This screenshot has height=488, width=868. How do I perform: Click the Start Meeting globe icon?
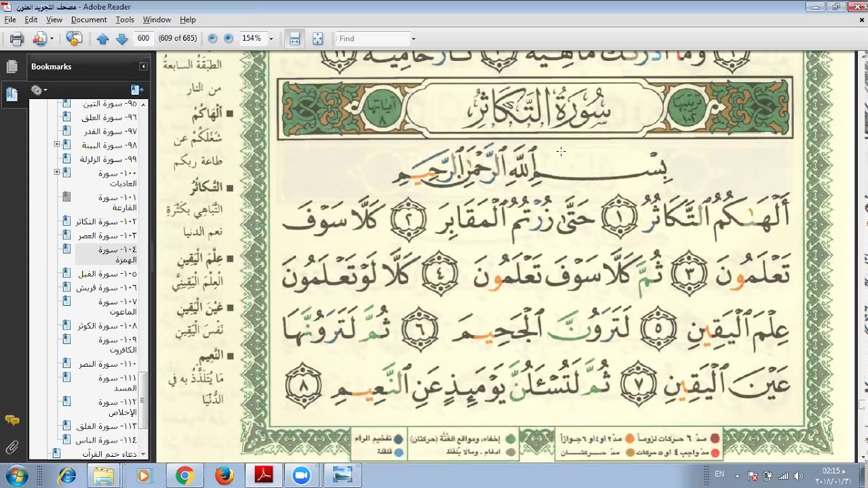pyautogui.click(x=74, y=39)
